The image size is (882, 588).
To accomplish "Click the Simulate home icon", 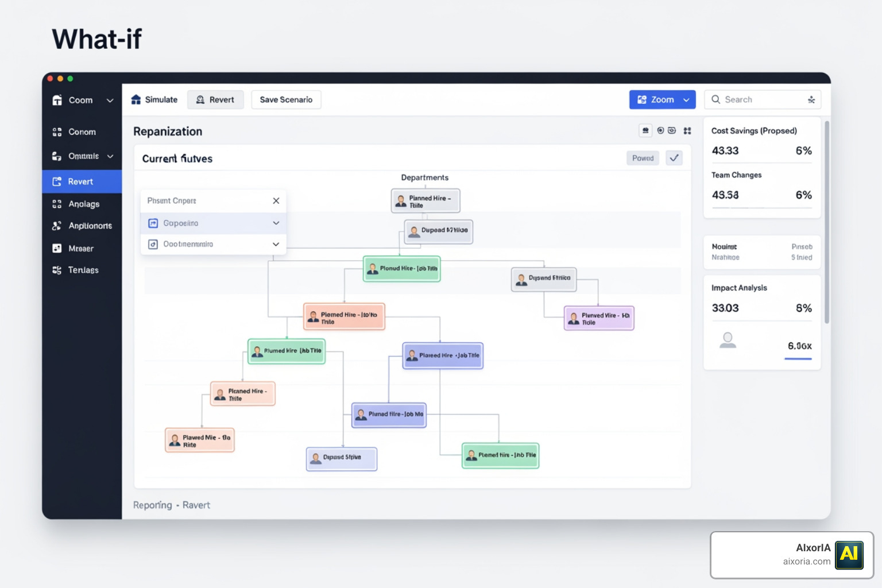I will tap(136, 100).
